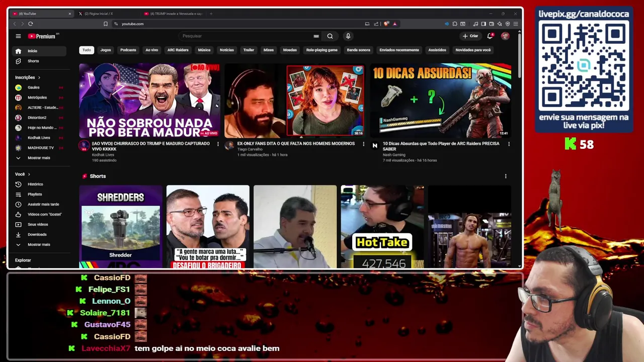Select the Jogos filter chip

[x=106, y=50]
